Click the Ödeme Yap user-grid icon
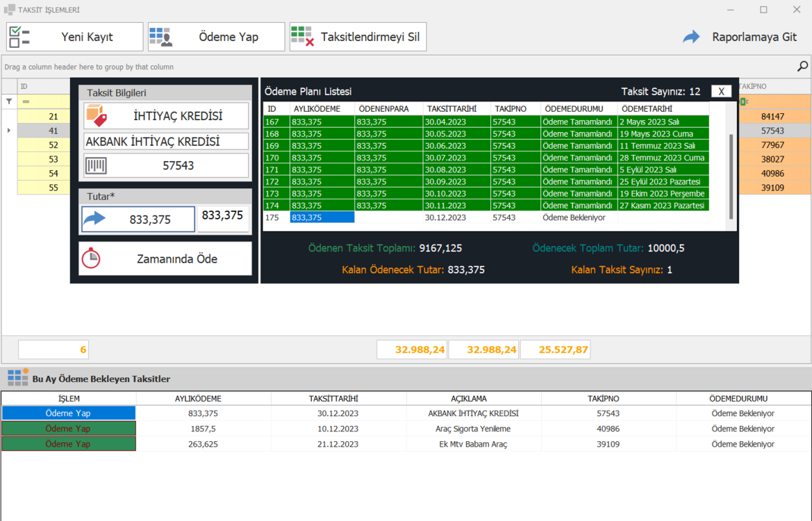Image resolution: width=812 pixels, height=521 pixels. 160,37
